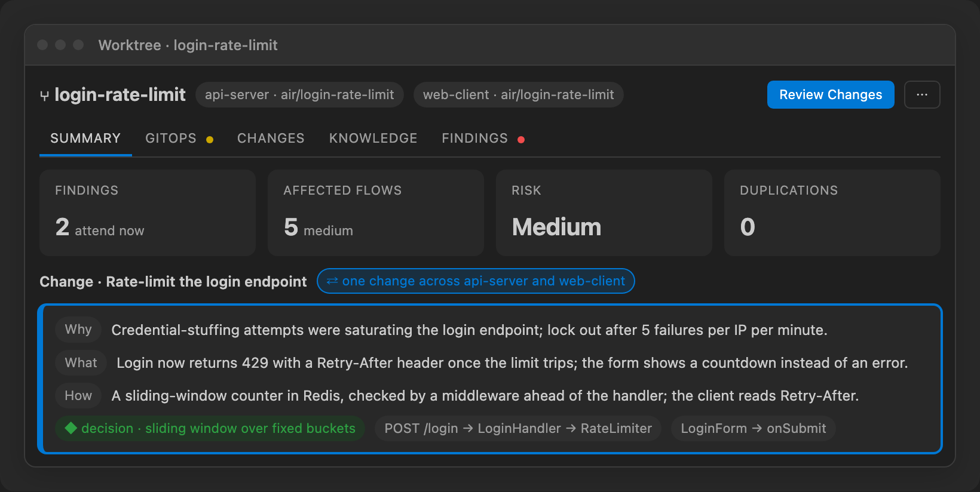Screen dimensions: 980x492
Task: Click the How label pill
Action: click(x=78, y=396)
